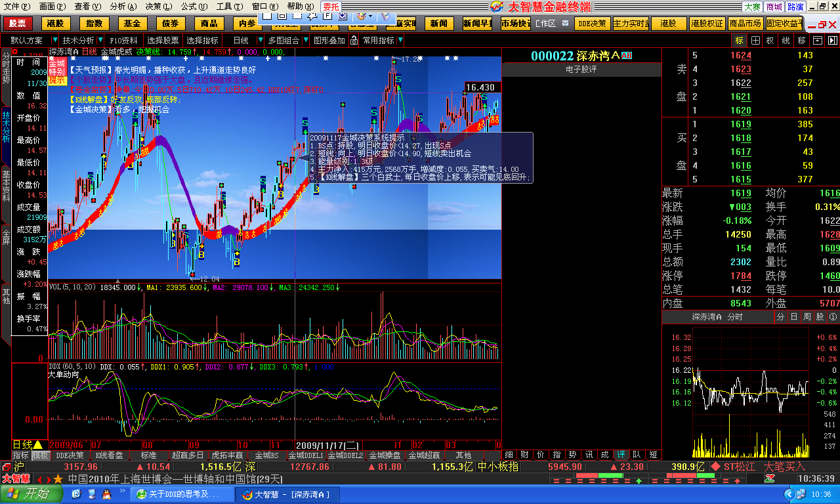Click the green status icon above the clock

tap(770, 480)
